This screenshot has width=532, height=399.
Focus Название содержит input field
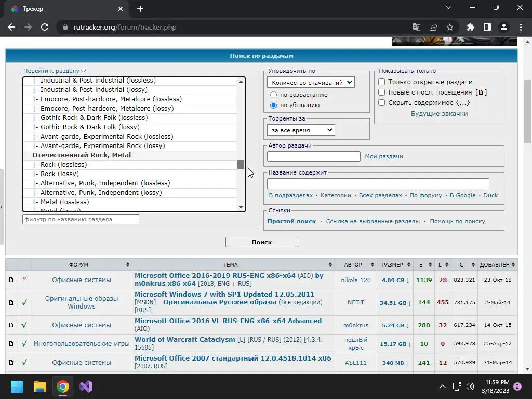(x=378, y=183)
